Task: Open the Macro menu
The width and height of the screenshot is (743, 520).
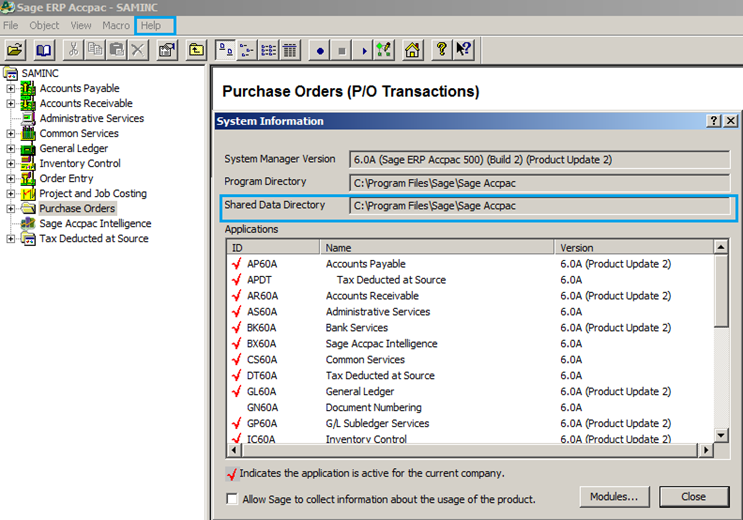Action: [116, 26]
